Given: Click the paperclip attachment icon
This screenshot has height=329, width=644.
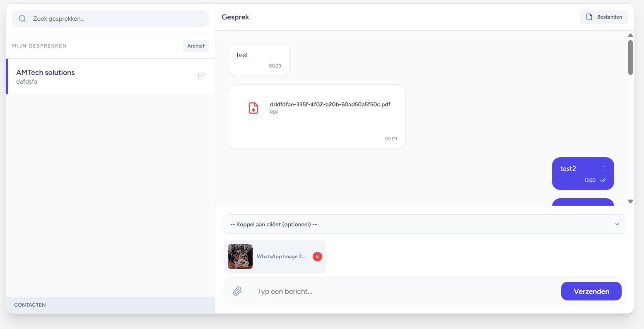Looking at the screenshot, I should point(237,291).
